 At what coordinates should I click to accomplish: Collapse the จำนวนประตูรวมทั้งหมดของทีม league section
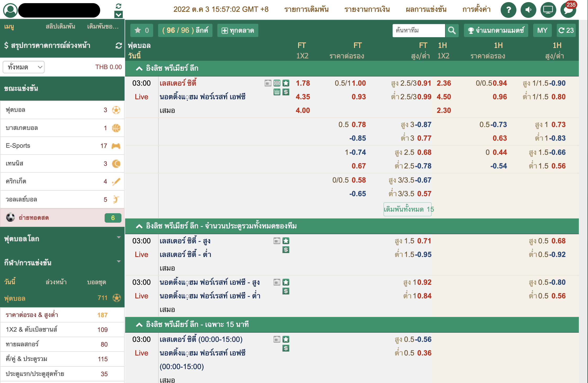(352, 226)
